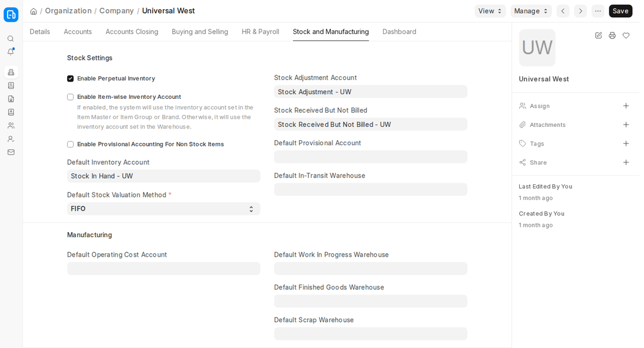Toggle Enable Perpetual Inventory checkbox
The width and height of the screenshot is (644, 348).
(71, 78)
